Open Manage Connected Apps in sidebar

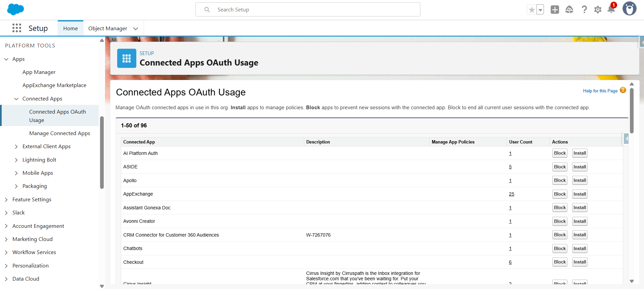pos(59,133)
